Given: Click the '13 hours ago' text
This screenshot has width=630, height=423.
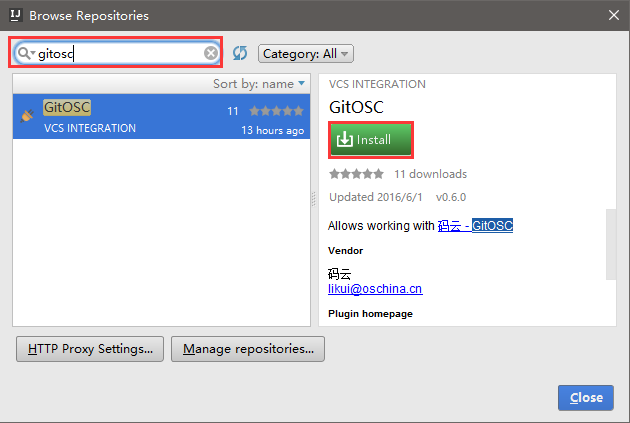Looking at the screenshot, I should (x=272, y=131).
